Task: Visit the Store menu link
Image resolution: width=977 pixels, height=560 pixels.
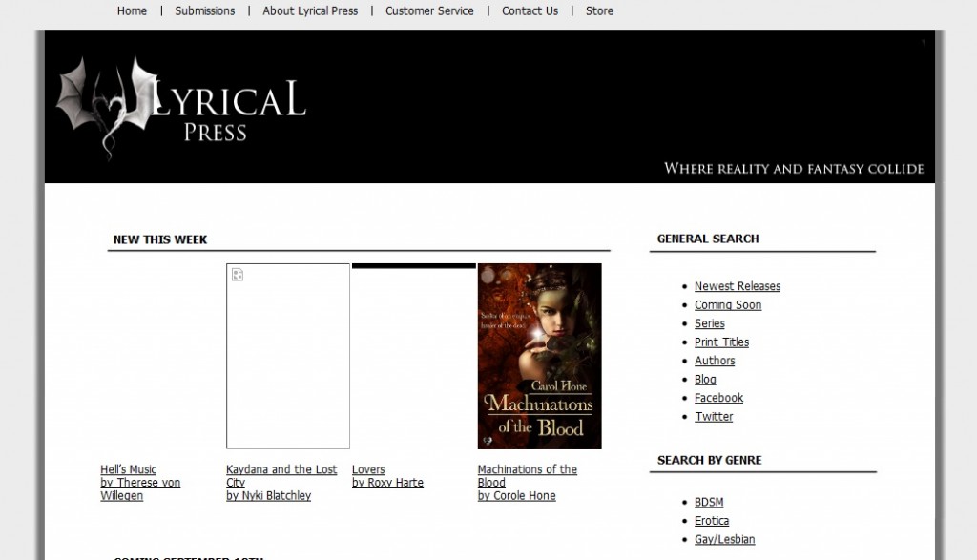Action: [599, 11]
